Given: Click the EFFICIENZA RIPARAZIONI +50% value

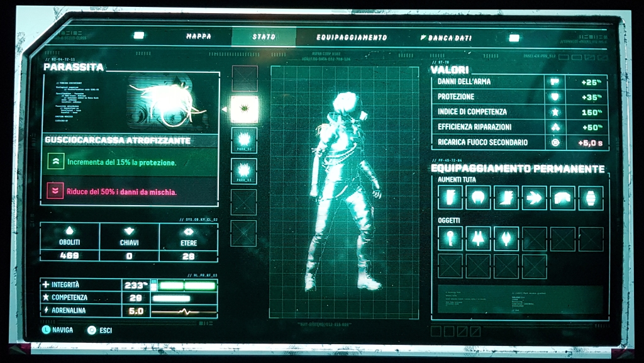Looking at the screenshot, I should 592,127.
